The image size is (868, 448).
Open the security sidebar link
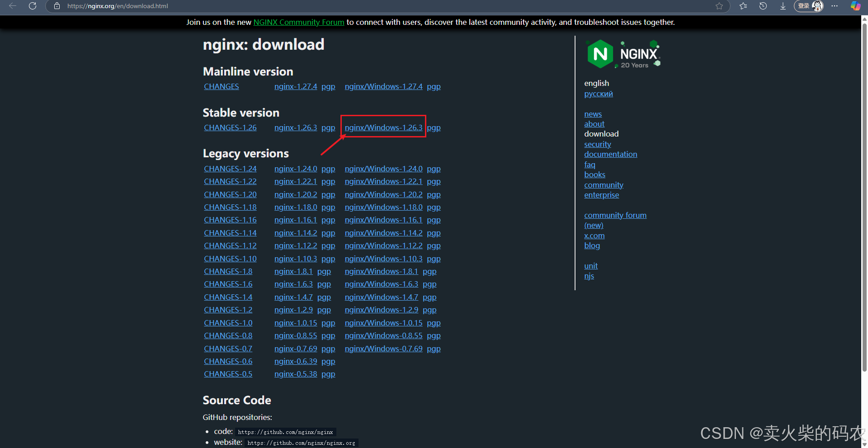pyautogui.click(x=597, y=144)
